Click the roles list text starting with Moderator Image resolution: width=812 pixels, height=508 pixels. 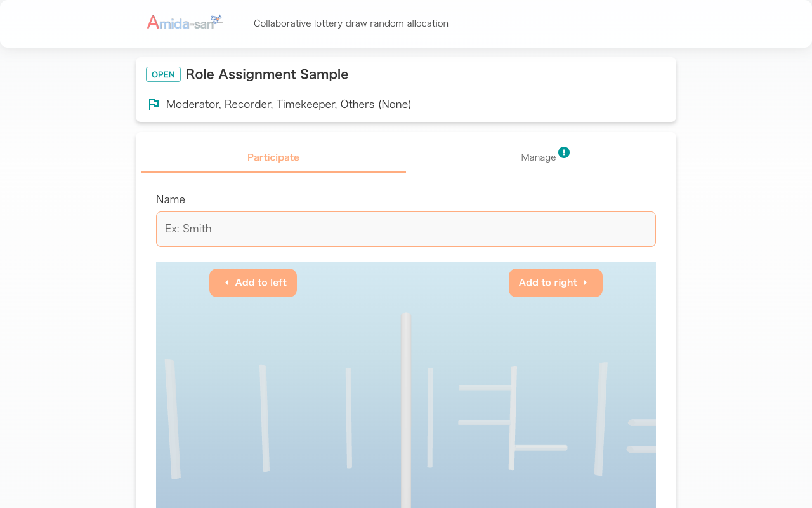pyautogui.click(x=289, y=104)
